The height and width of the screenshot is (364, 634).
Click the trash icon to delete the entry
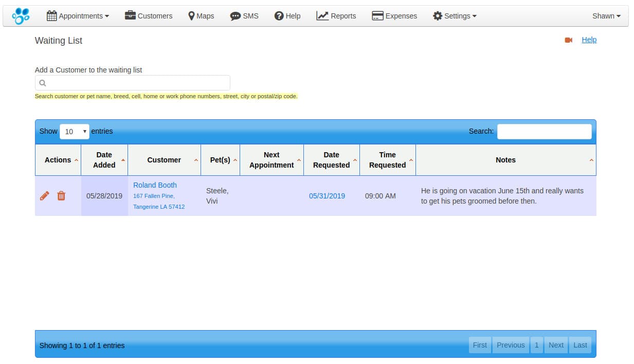[61, 196]
